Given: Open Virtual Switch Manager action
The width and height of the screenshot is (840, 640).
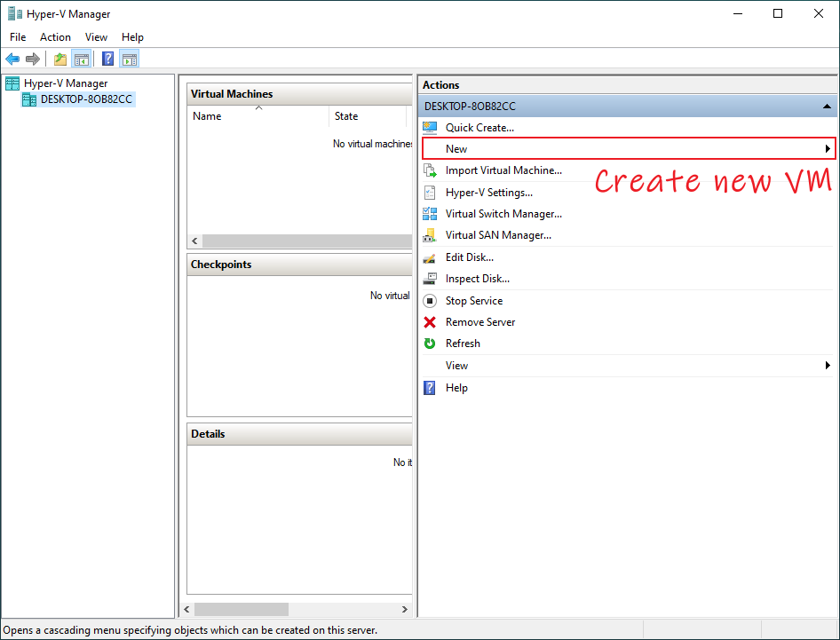Looking at the screenshot, I should click(503, 214).
